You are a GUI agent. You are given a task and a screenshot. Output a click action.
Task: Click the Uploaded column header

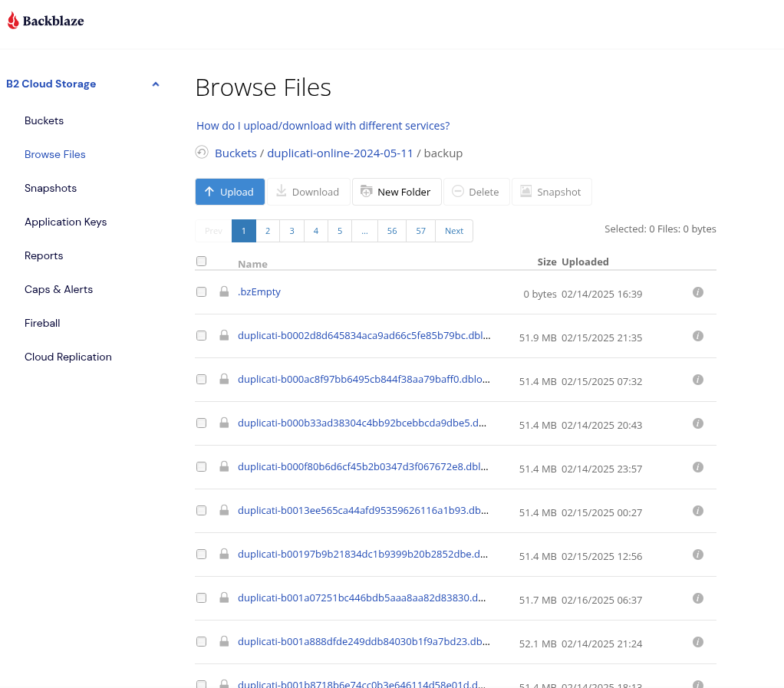[585, 262]
